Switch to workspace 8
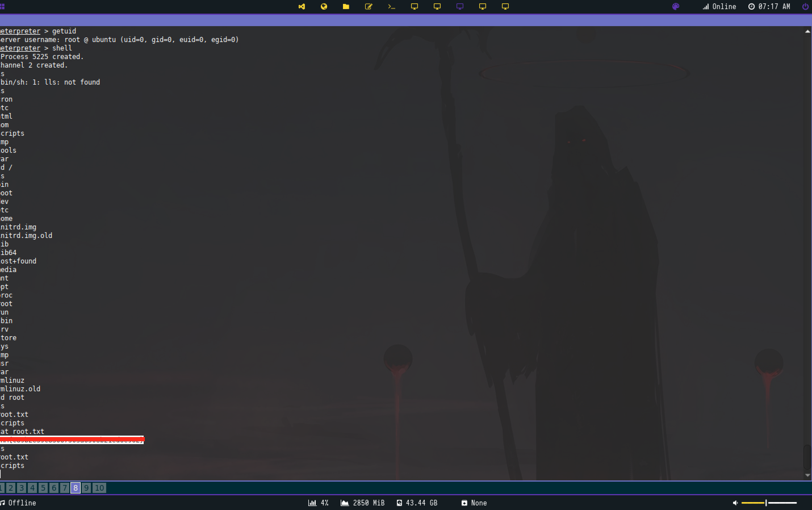Image resolution: width=812 pixels, height=510 pixels. coord(76,488)
